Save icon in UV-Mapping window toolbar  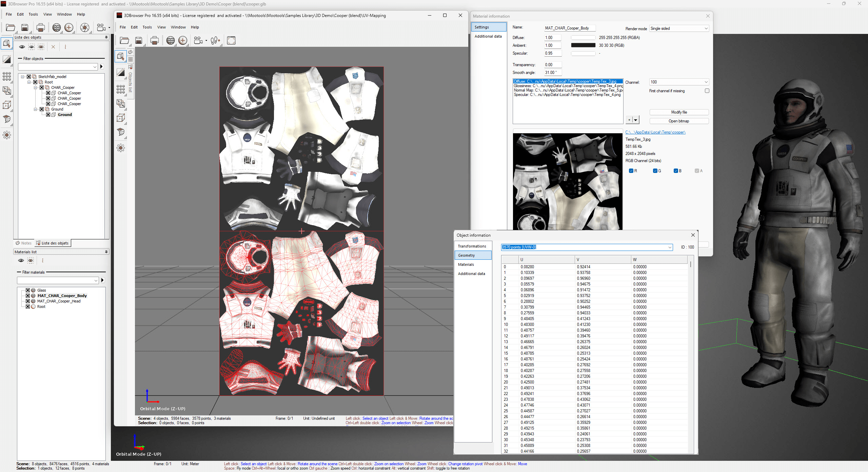(139, 41)
